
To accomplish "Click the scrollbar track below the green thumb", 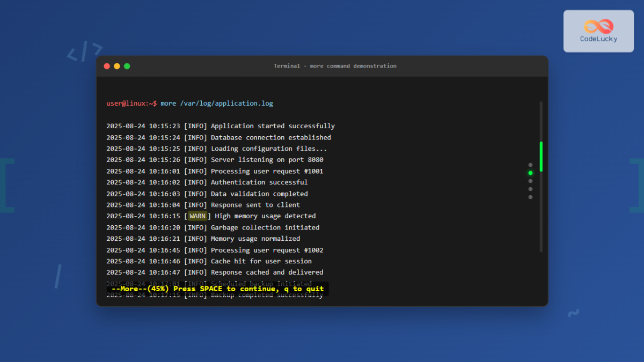I will tap(541, 215).
